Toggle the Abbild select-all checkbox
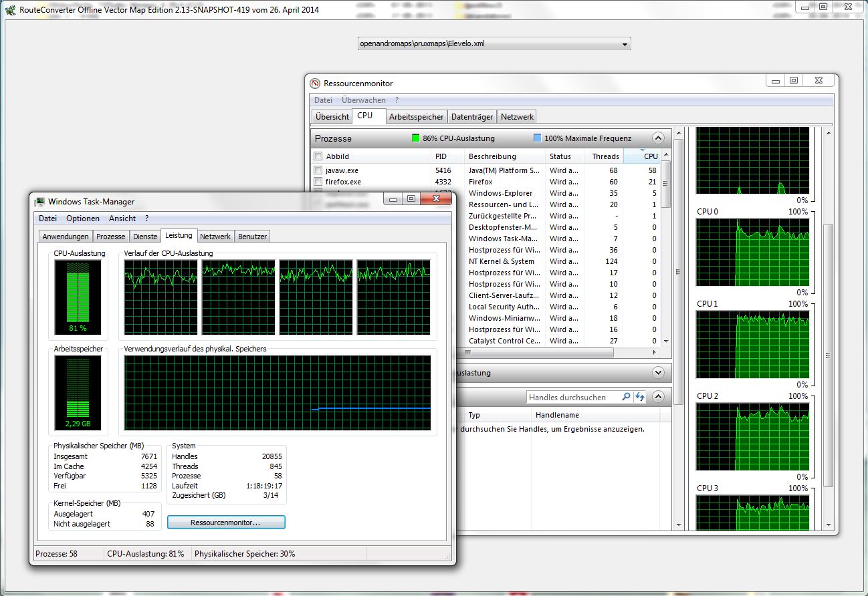 pos(318,156)
